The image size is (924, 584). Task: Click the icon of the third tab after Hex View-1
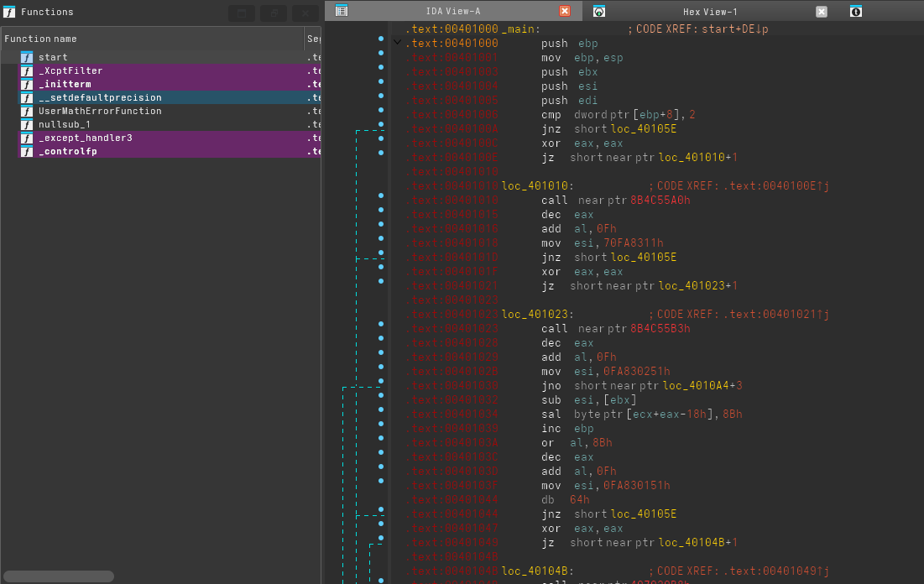click(x=855, y=11)
